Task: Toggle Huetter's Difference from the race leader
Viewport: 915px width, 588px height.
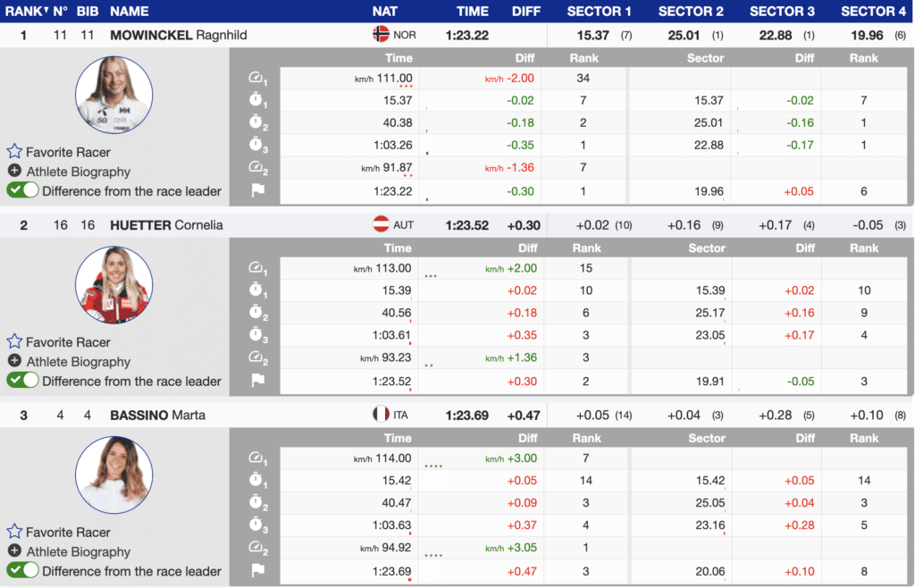Action: 23,381
